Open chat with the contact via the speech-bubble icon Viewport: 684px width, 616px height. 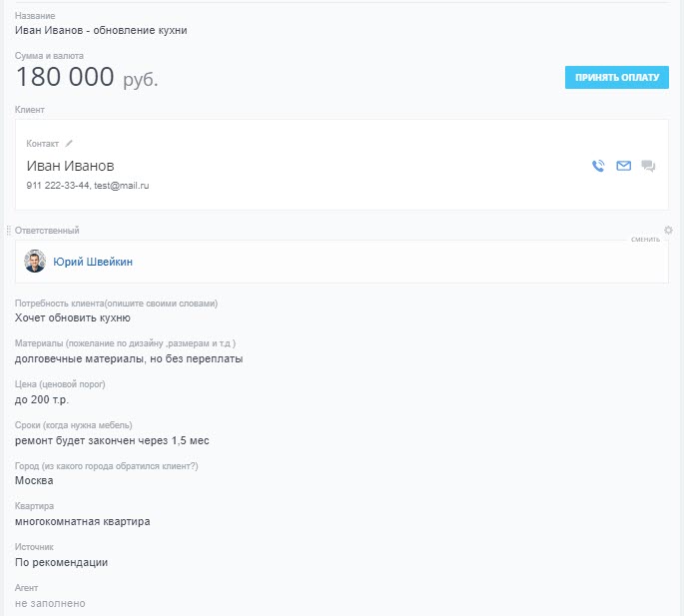click(648, 167)
